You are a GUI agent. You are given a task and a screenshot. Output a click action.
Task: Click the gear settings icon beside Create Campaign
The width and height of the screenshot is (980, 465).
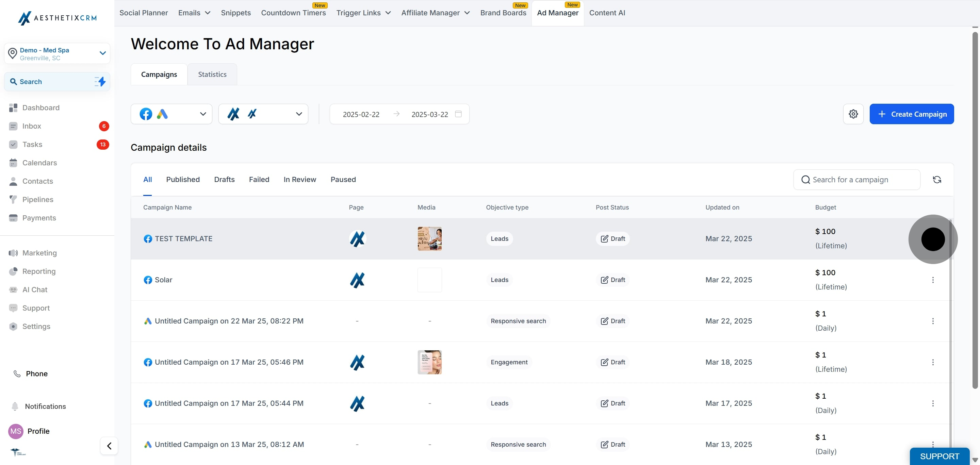(x=853, y=114)
